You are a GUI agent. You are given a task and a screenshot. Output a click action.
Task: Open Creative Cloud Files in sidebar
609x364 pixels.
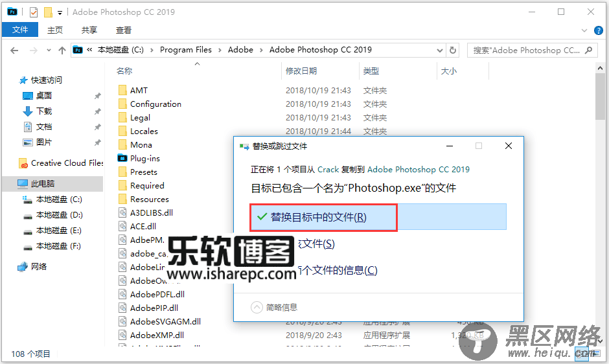(x=61, y=163)
